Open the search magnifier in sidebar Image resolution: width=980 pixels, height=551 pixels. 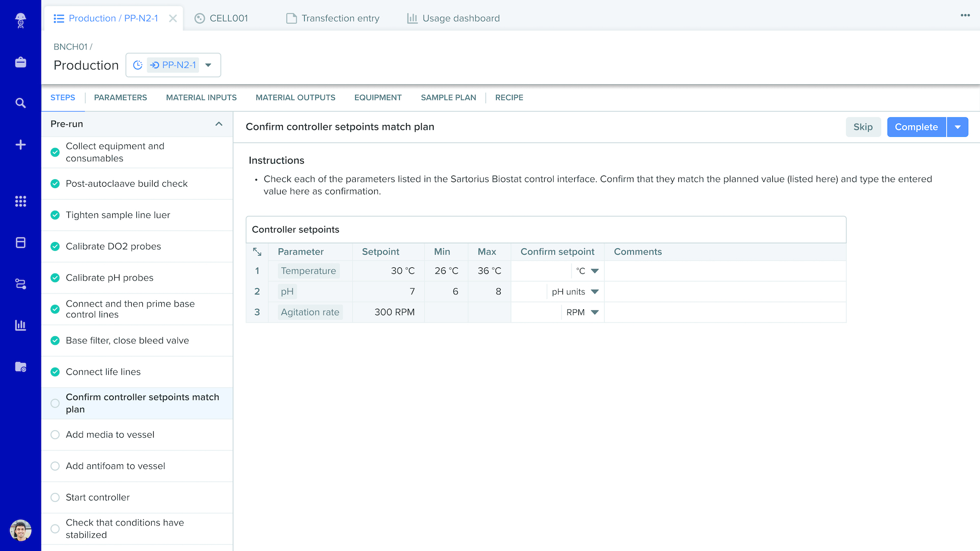click(20, 103)
